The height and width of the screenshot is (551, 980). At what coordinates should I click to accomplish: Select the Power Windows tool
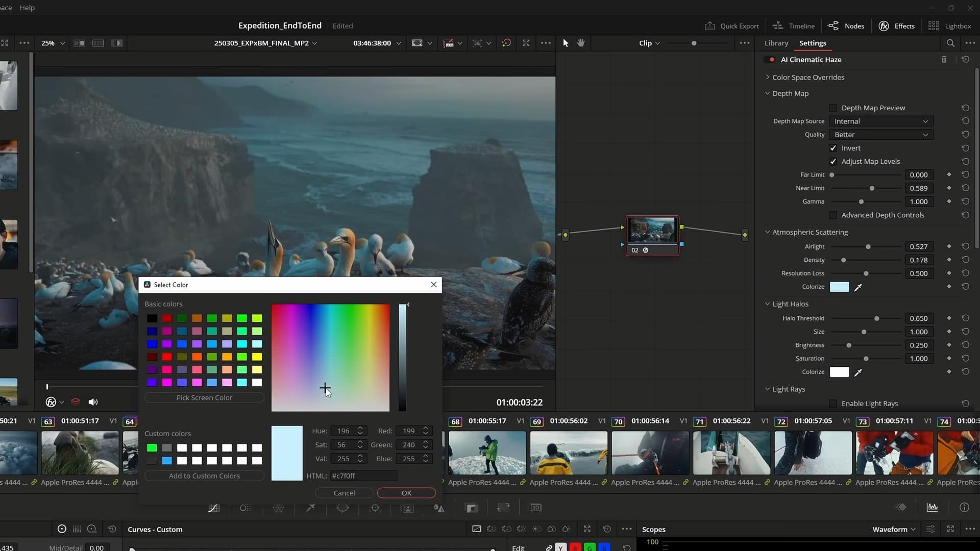343,508
